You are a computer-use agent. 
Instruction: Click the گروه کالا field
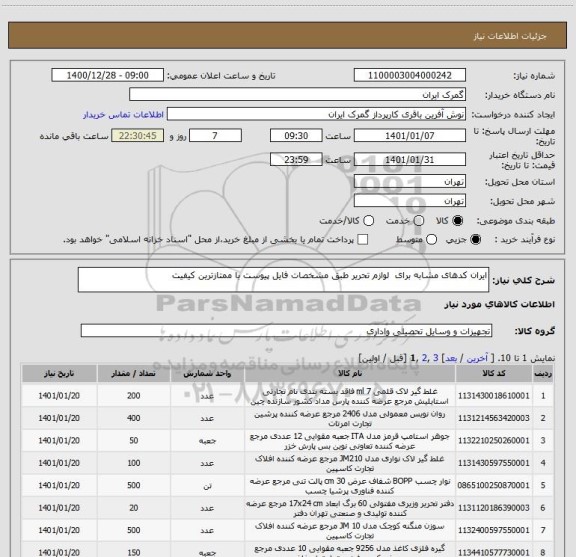coord(286,331)
